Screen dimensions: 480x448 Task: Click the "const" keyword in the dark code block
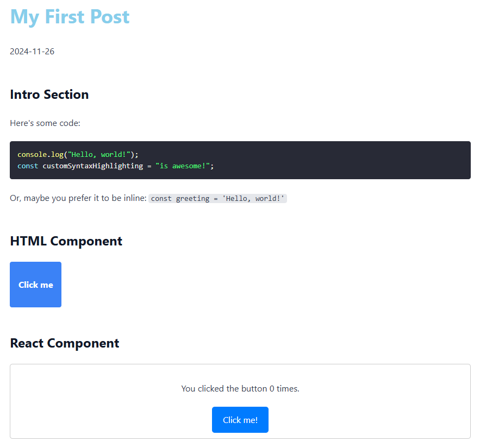click(28, 166)
